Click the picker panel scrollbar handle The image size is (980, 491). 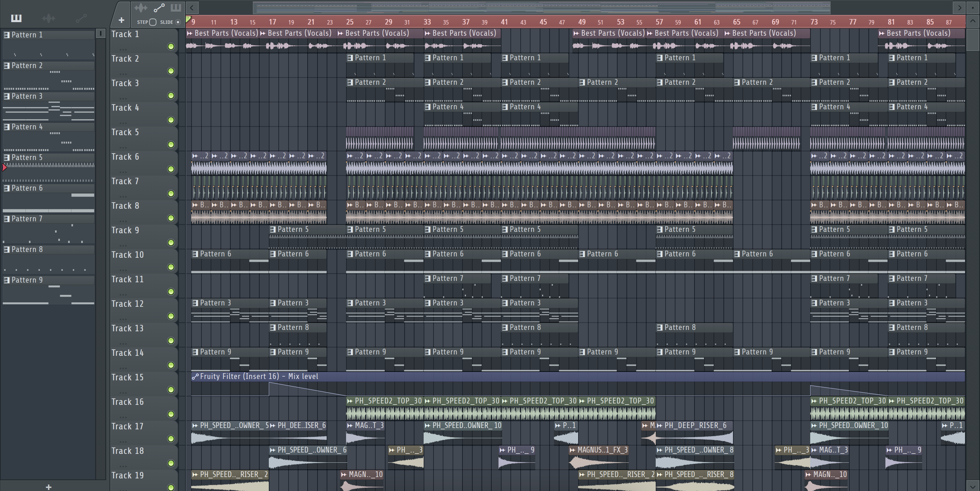pyautogui.click(x=100, y=33)
